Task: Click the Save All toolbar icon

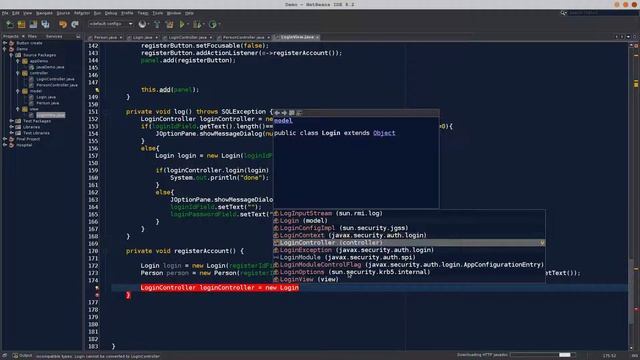Action: pyautogui.click(x=45, y=24)
